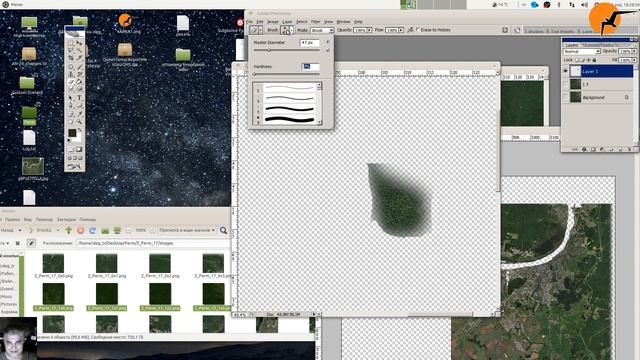Select the Eyedropper tool
This screenshot has height=360, width=640.
tap(80, 114)
